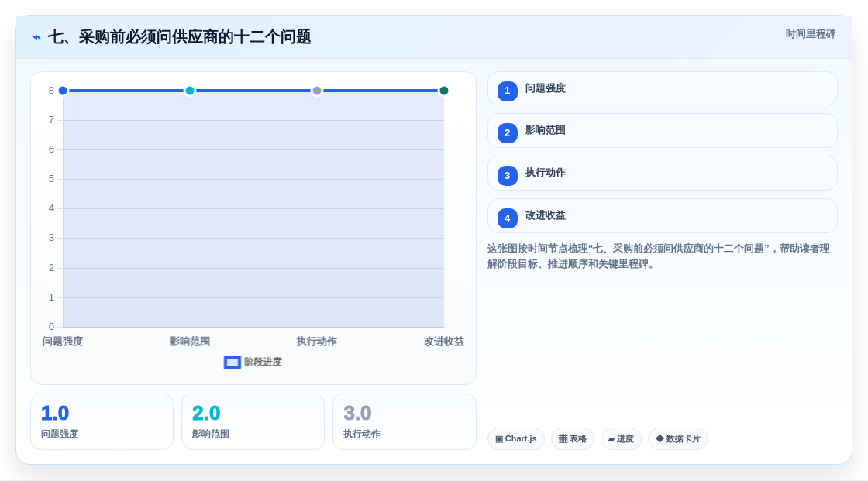Viewport: 868px width, 481px height.
Task: Select the cyan data point at 影响范围
Action: (190, 91)
